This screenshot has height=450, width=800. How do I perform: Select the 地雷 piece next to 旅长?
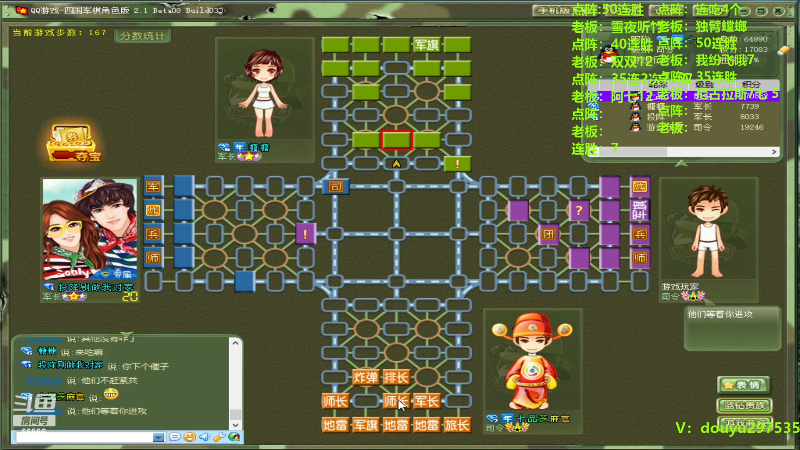[x=427, y=425]
